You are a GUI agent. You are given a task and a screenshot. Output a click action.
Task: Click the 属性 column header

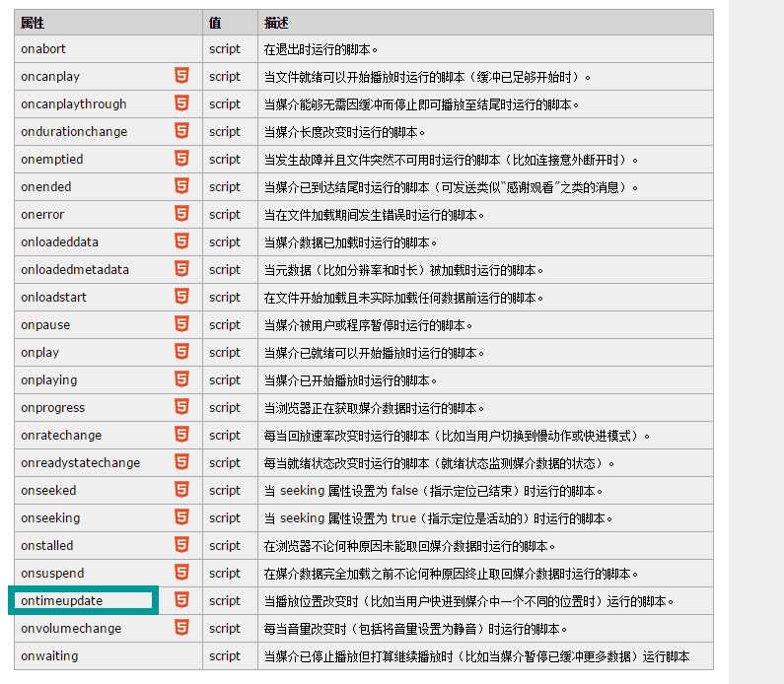pyautogui.click(x=33, y=23)
